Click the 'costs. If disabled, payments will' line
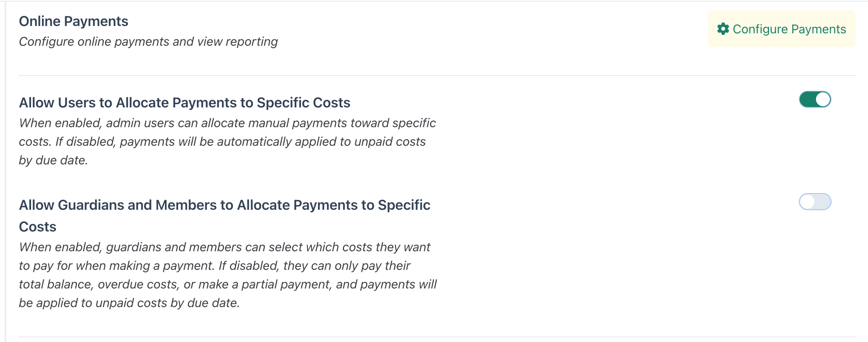The image size is (868, 342). coord(222,142)
